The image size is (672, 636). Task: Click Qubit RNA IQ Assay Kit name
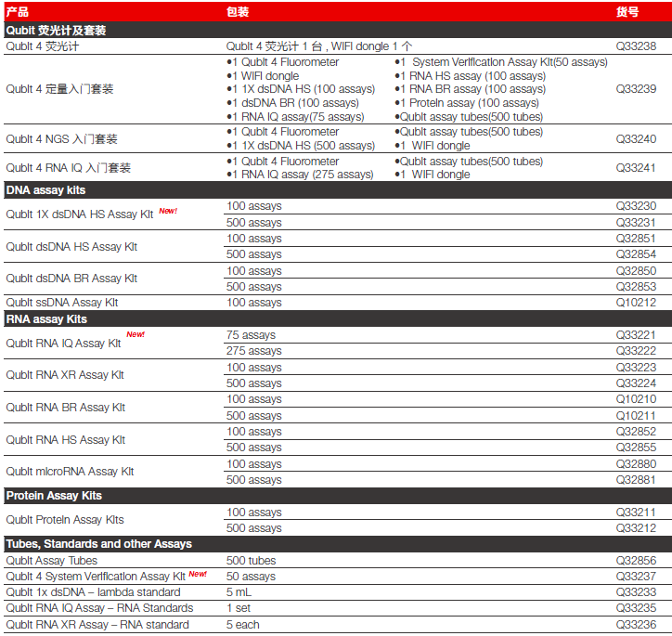tap(63, 344)
